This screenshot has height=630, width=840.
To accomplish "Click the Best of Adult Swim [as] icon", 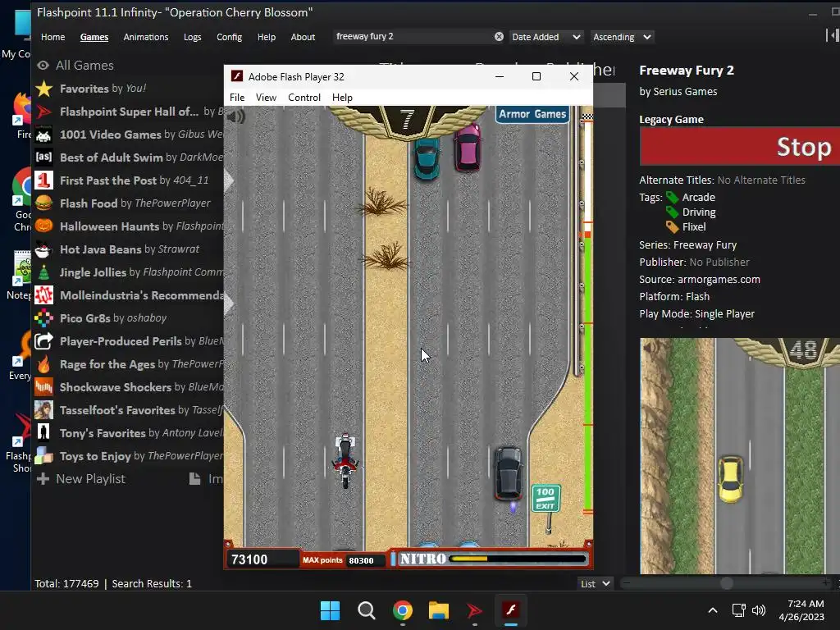I will click(x=44, y=157).
